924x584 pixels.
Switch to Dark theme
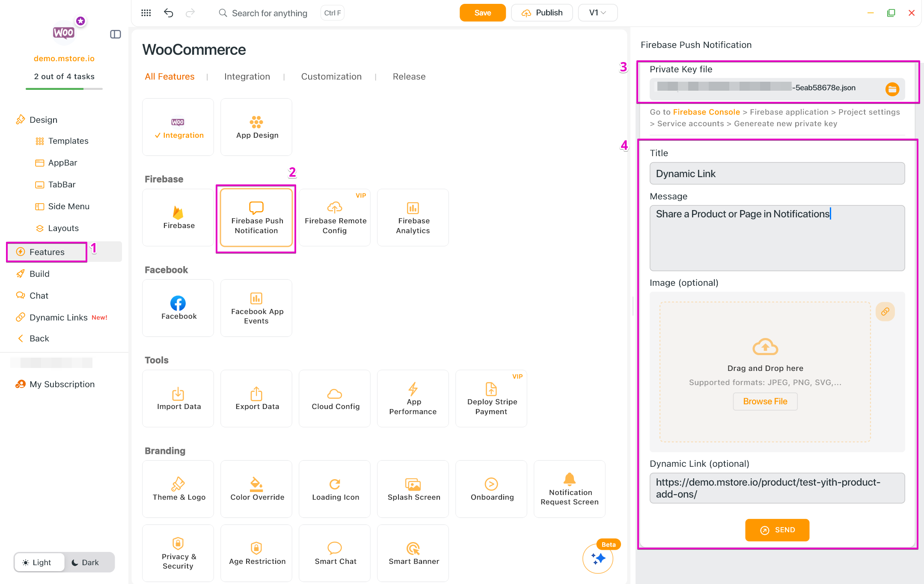(x=85, y=562)
